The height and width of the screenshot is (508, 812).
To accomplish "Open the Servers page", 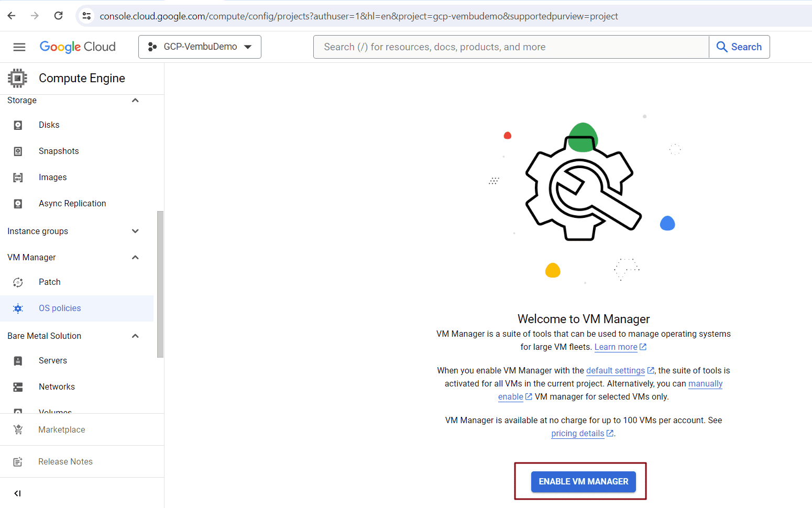I will 53,360.
